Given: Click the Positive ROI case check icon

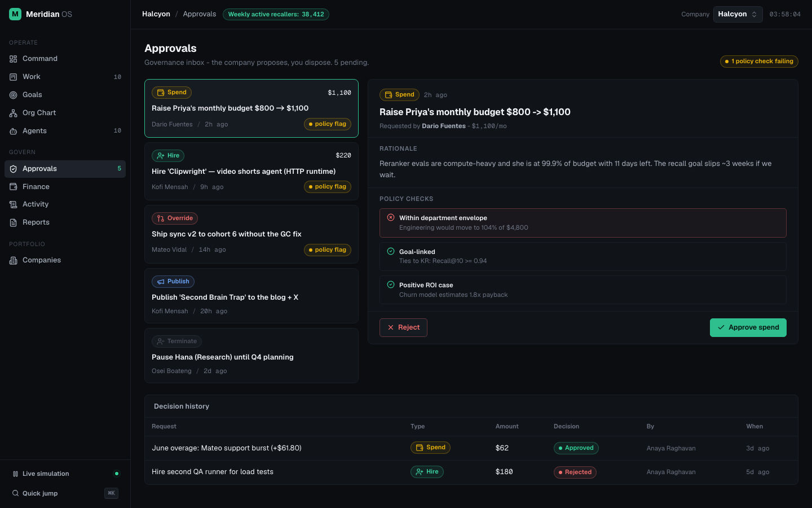Looking at the screenshot, I should pyautogui.click(x=391, y=284).
